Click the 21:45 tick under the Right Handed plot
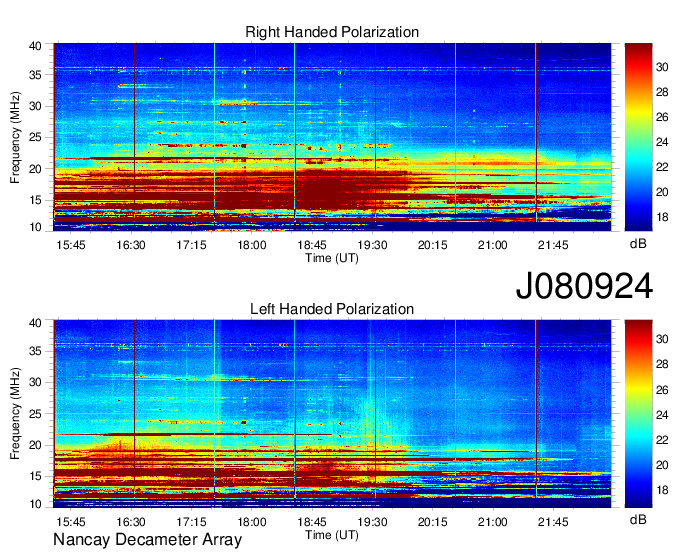 pyautogui.click(x=553, y=245)
